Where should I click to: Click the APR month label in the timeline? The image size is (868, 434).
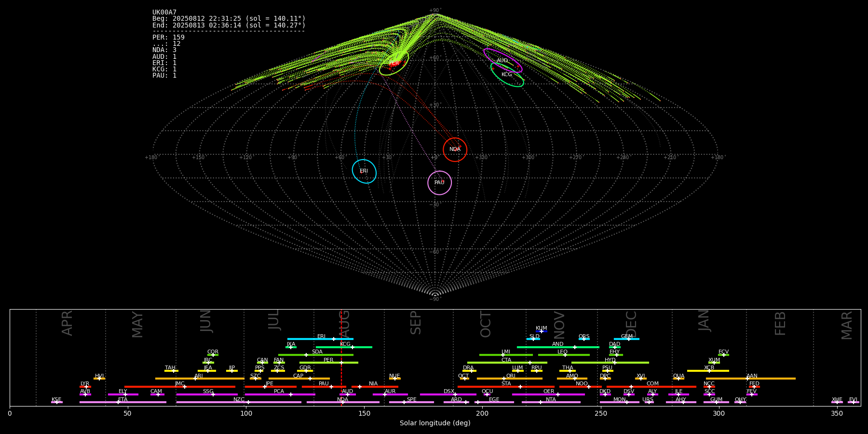[x=67, y=323]
